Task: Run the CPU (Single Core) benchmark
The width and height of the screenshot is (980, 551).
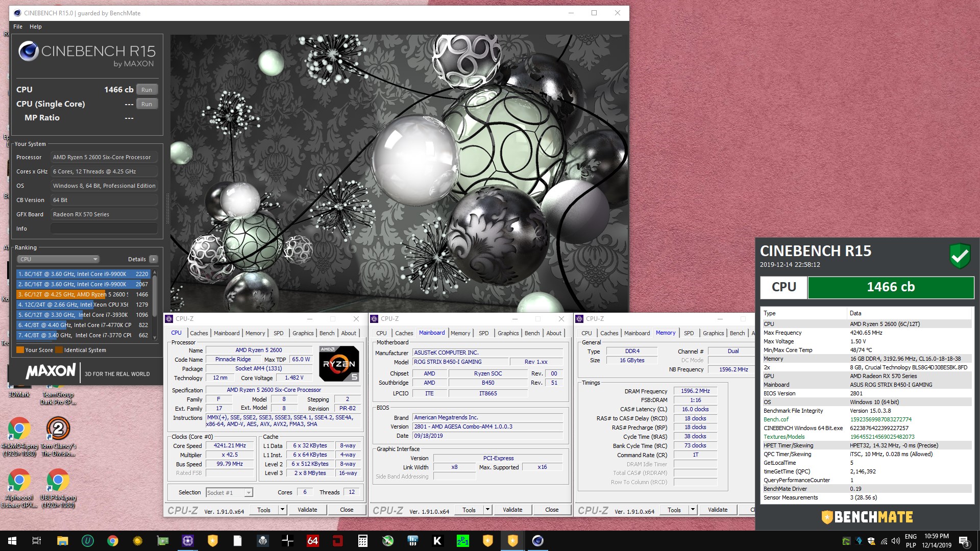Action: pyautogui.click(x=147, y=104)
